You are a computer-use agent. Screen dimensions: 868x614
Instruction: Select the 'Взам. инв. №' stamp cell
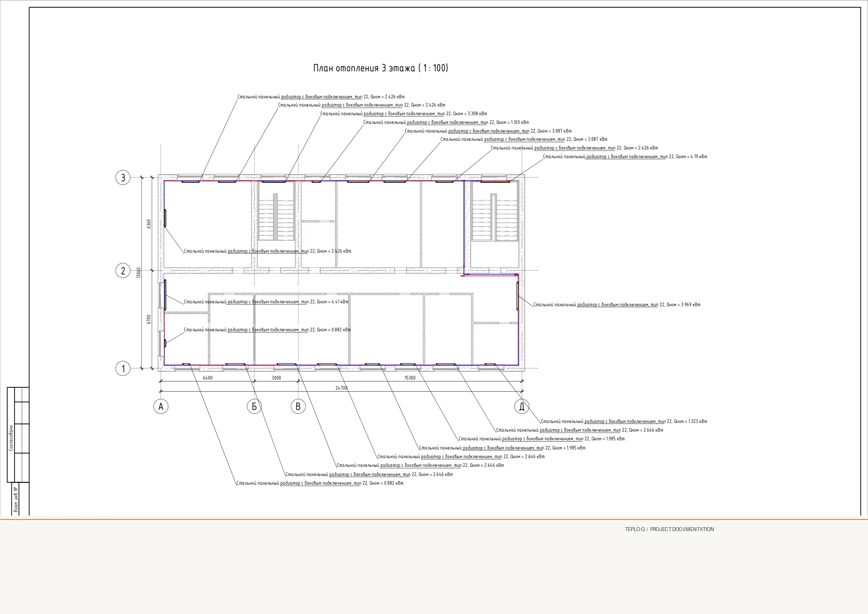pos(16,500)
